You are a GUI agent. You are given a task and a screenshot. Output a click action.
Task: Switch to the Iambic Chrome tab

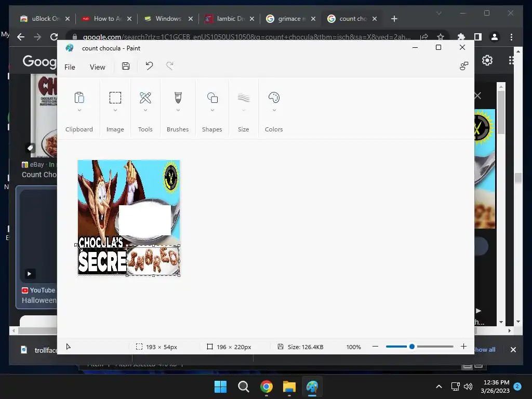tap(229, 19)
